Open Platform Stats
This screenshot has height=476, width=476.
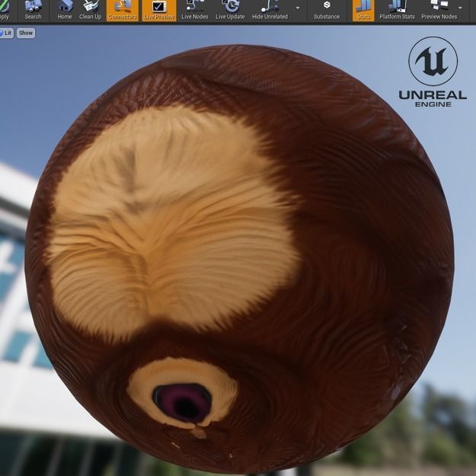tap(397, 11)
